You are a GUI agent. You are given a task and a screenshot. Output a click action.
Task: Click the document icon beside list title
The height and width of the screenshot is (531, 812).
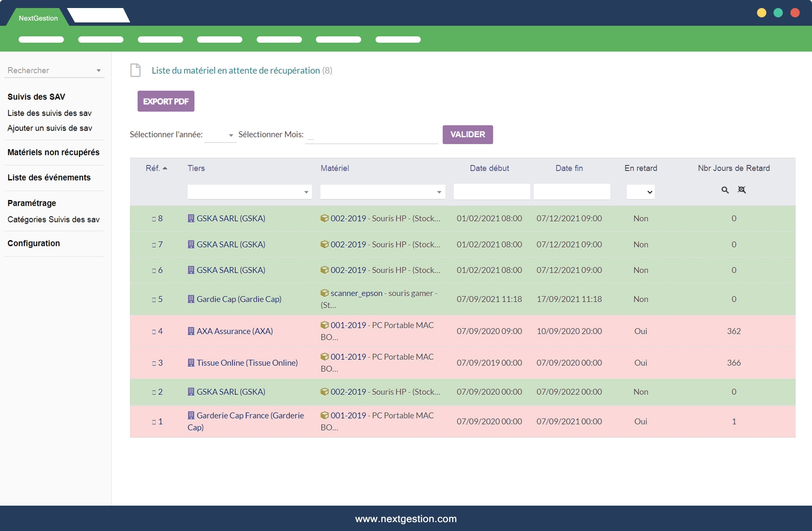(x=135, y=70)
